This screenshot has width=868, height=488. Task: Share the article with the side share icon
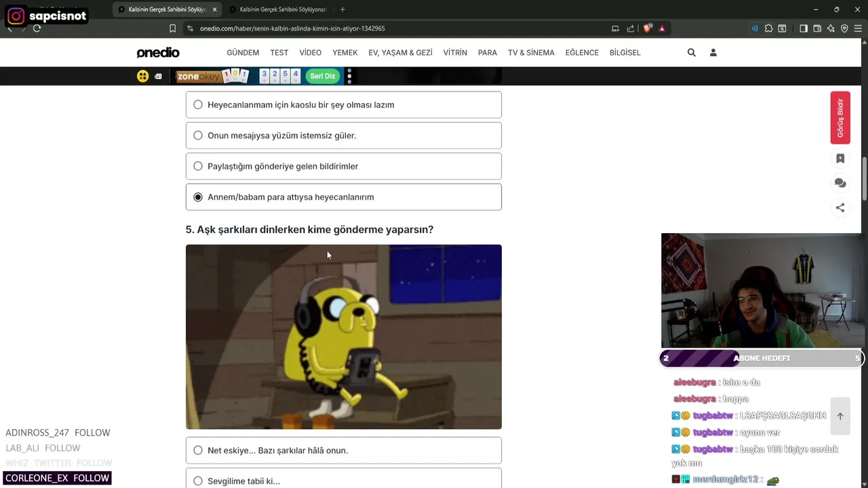coord(840,208)
